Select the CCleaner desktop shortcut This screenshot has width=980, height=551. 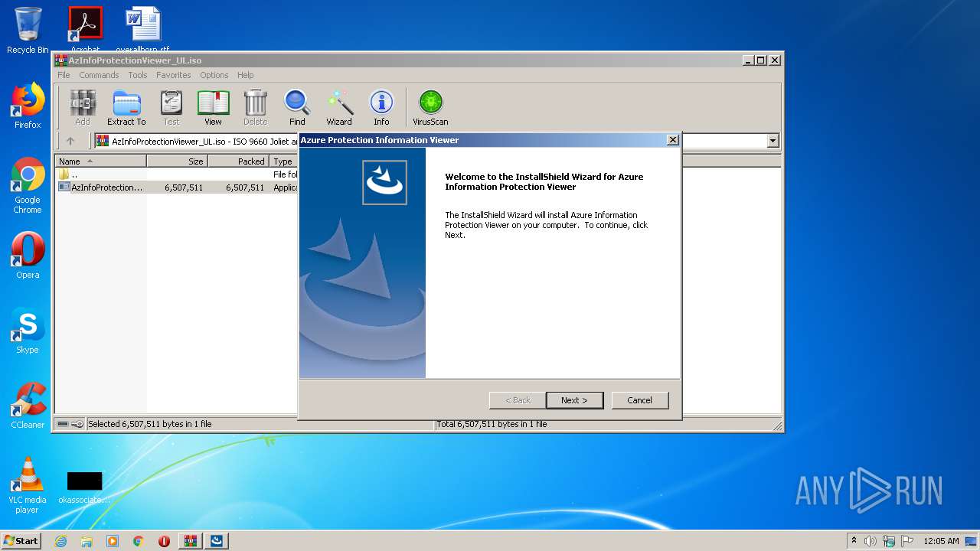[28, 406]
